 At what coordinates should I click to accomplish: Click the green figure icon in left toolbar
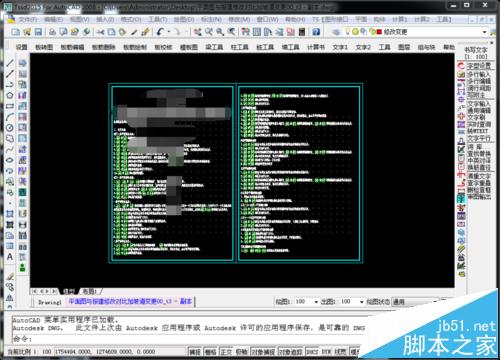(22, 267)
